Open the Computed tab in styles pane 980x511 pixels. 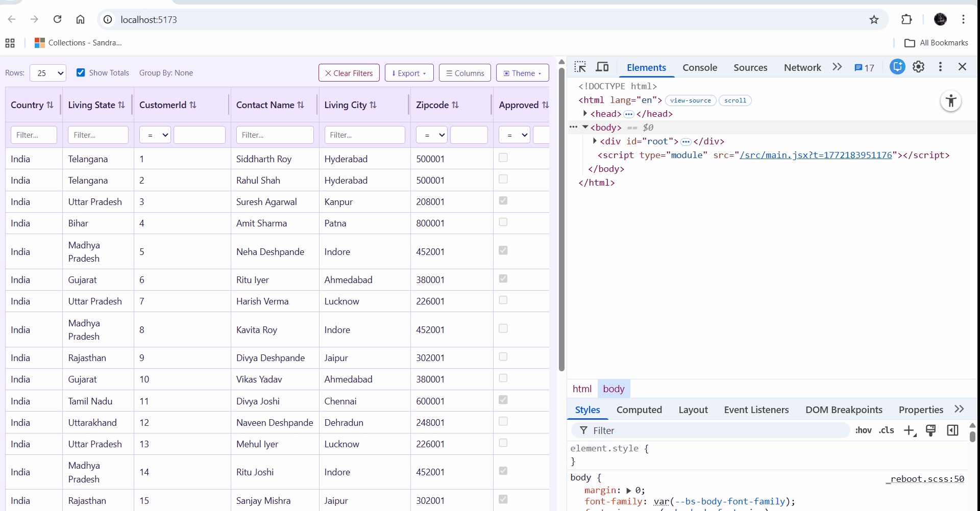click(x=639, y=410)
